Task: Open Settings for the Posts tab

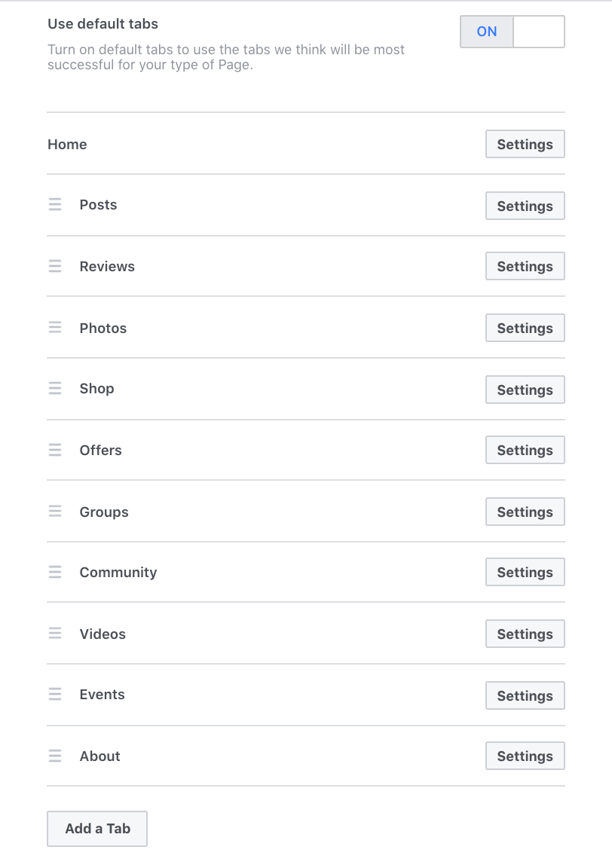Action: point(525,206)
